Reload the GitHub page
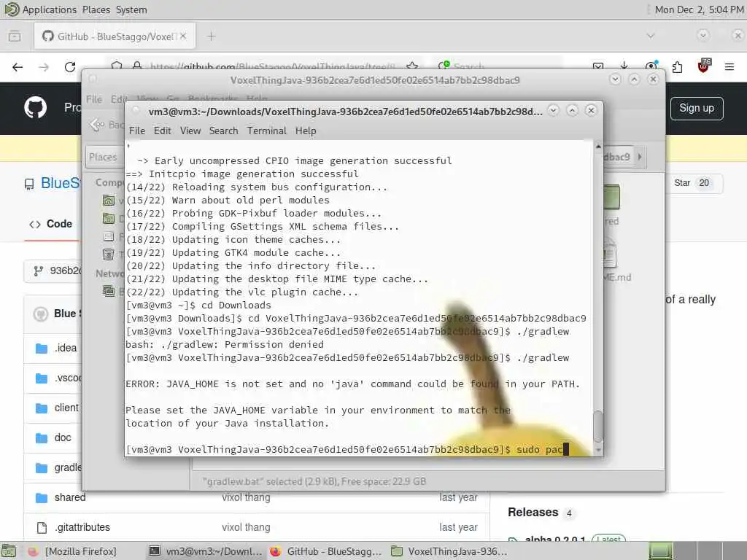Screen dimensions: 747x560 (70, 67)
